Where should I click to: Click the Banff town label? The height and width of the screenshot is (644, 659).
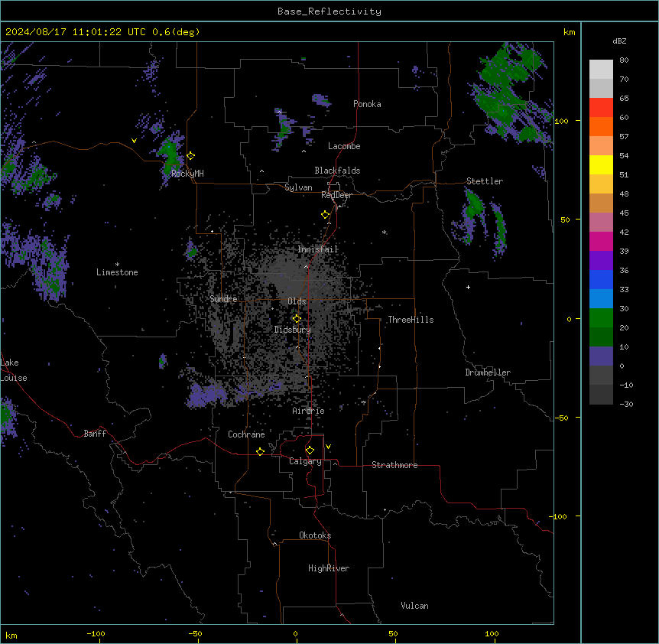tap(95, 434)
